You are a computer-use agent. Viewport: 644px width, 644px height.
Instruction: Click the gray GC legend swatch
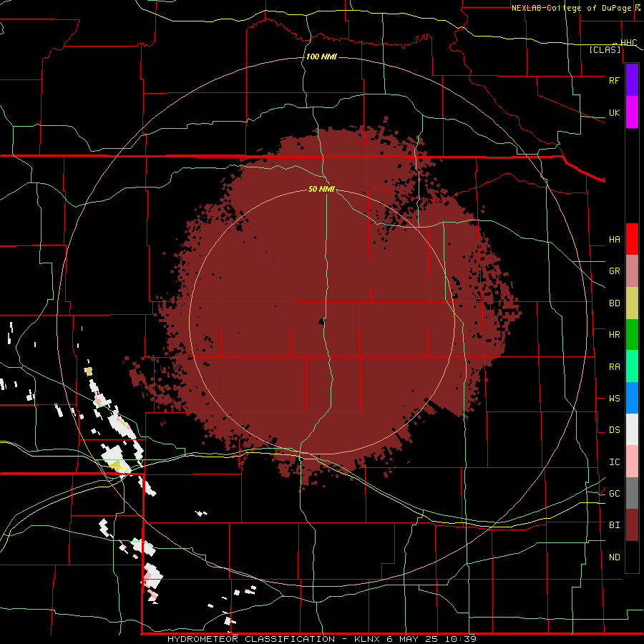click(x=632, y=493)
